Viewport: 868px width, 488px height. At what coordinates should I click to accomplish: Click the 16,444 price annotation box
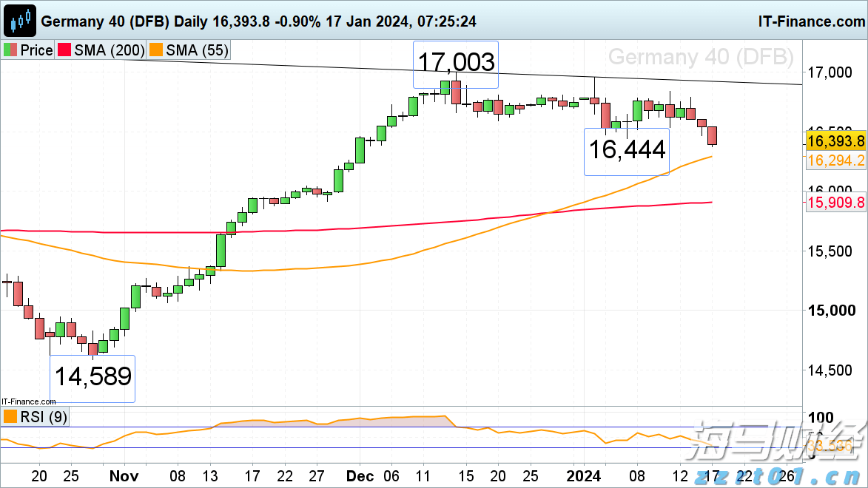click(x=626, y=151)
